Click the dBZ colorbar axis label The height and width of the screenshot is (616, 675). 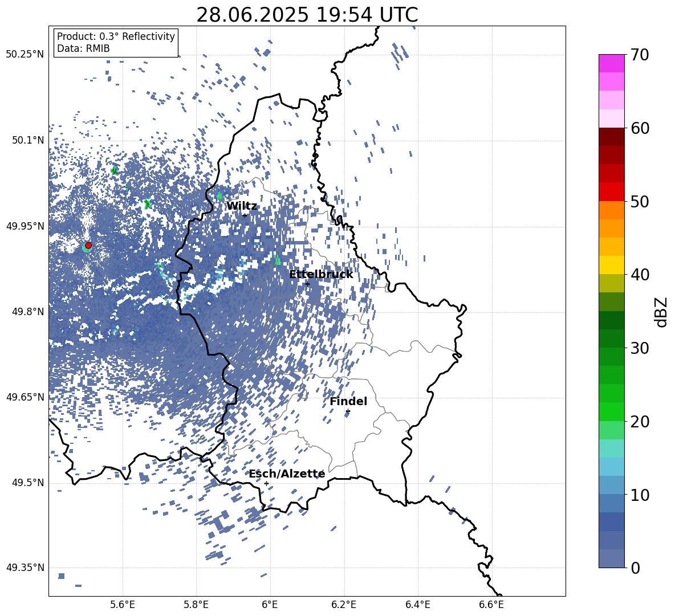click(x=662, y=312)
